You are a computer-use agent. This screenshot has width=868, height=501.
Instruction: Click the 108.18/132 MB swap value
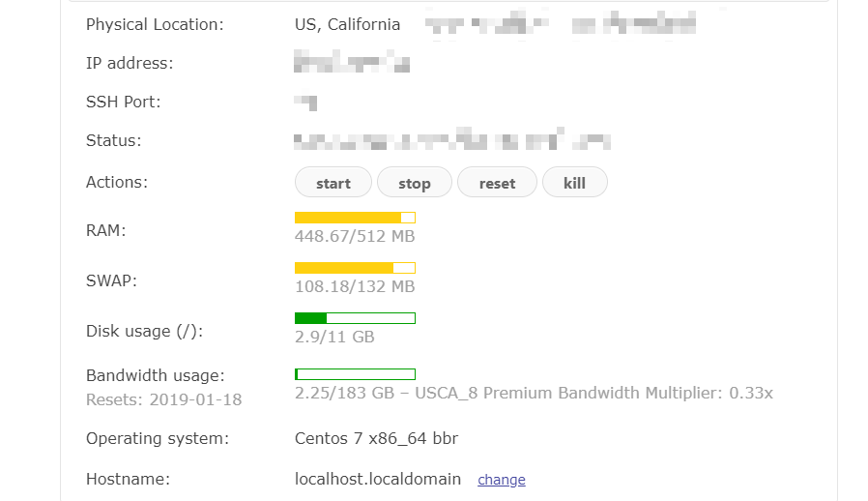coord(355,287)
